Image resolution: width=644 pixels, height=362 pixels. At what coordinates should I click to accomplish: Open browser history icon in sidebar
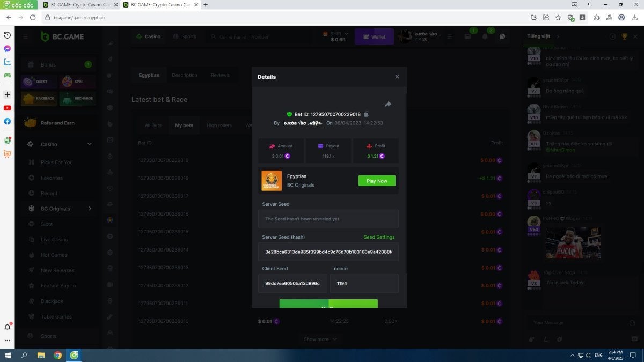tap(8, 35)
